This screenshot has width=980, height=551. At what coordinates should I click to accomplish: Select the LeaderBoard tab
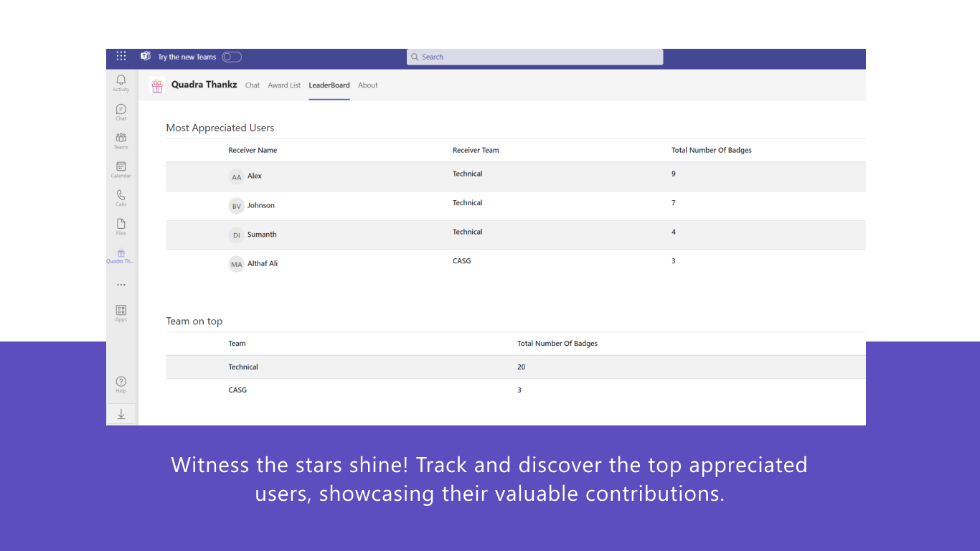pos(329,85)
